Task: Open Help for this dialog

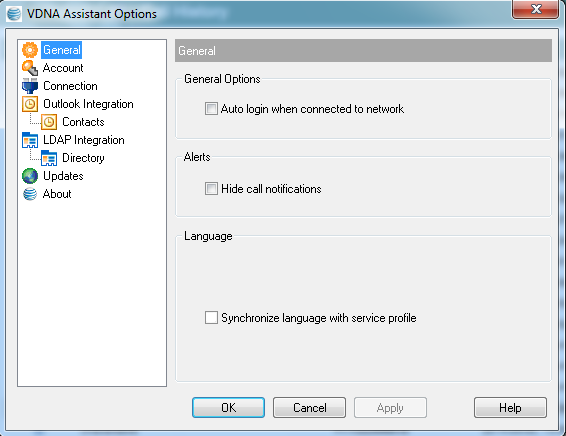Action: tap(510, 407)
